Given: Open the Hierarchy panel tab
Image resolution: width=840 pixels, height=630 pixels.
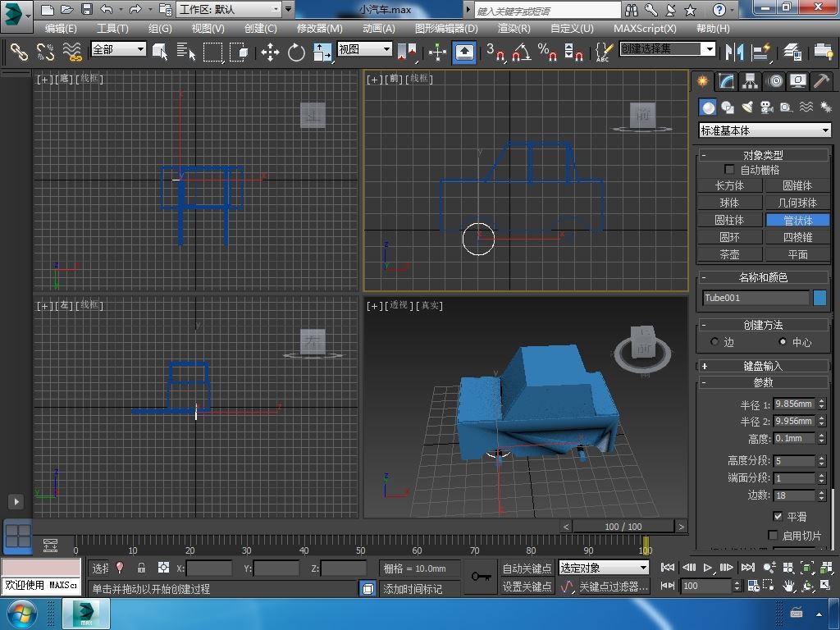Looking at the screenshot, I should click(750, 81).
